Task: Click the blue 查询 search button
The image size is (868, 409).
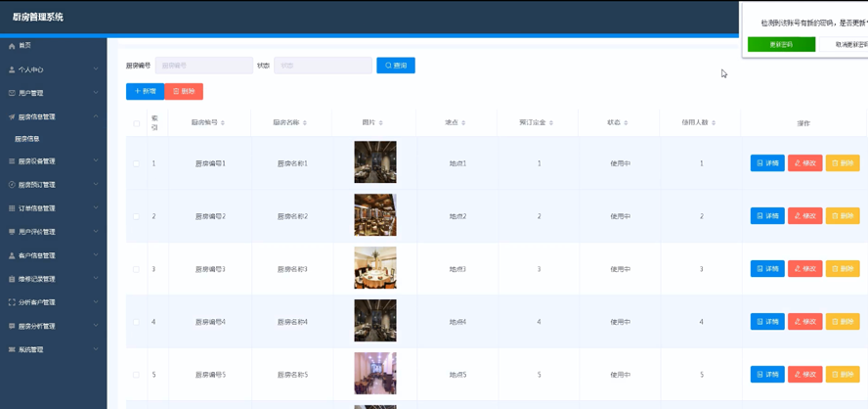Action: 396,66
